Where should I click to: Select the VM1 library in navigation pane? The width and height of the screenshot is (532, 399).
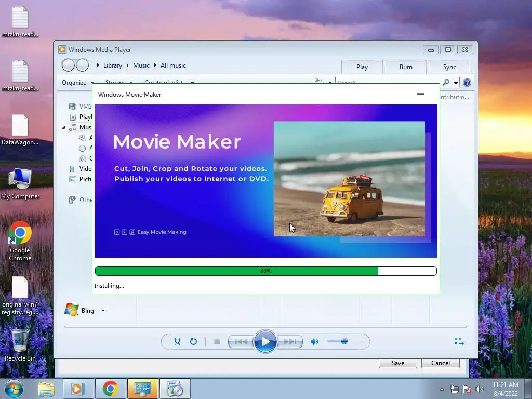pos(80,106)
